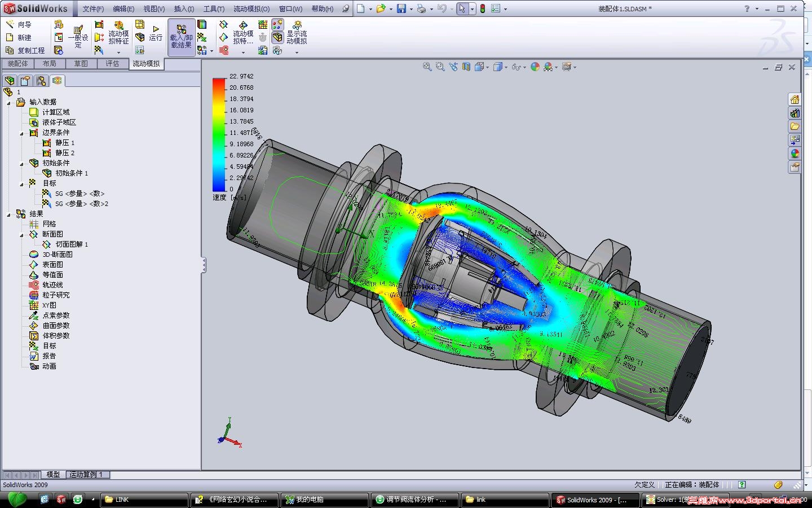812x508 pixels.
Task: Switch to the 评估 Evaluate tab
Action: (x=113, y=64)
